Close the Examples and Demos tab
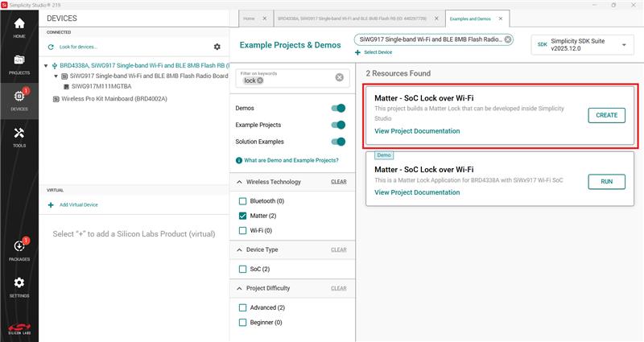 501,17
